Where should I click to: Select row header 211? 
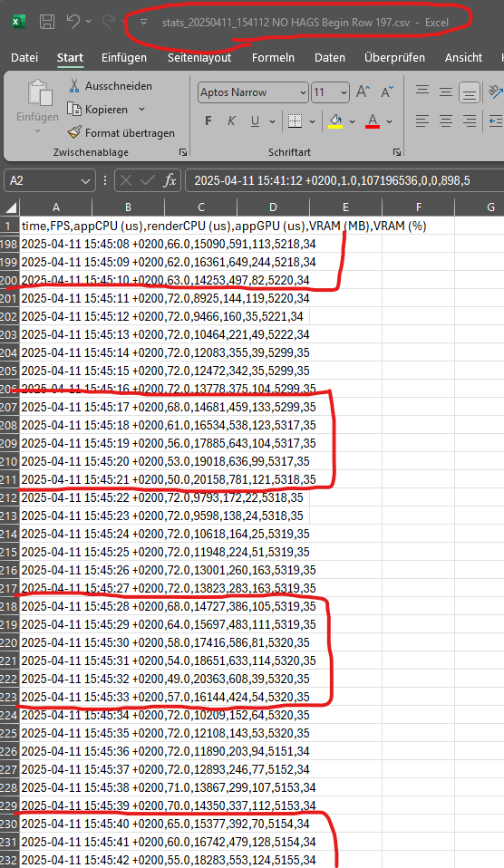pyautogui.click(x=9, y=479)
